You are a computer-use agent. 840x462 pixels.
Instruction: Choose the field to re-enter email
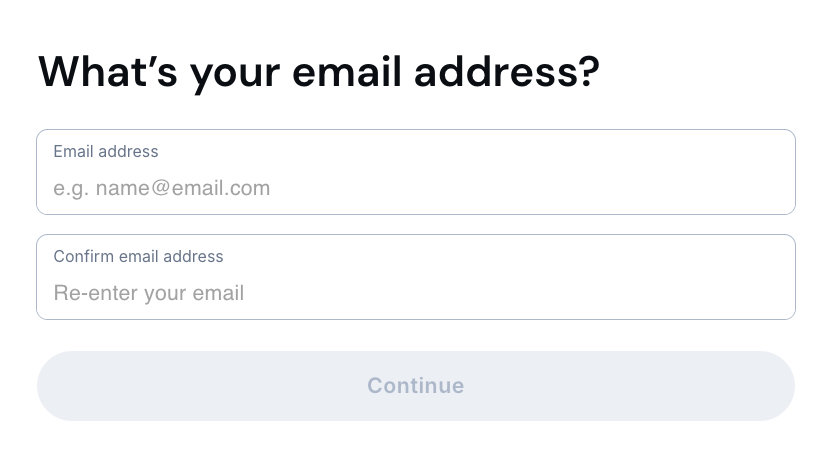(x=415, y=293)
